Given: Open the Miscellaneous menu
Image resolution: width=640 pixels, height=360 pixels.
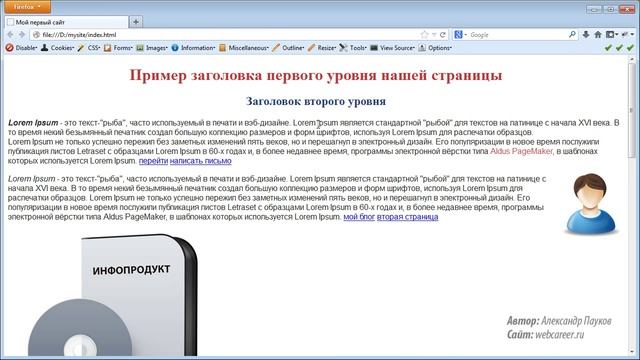Looking at the screenshot, I should coord(249,48).
